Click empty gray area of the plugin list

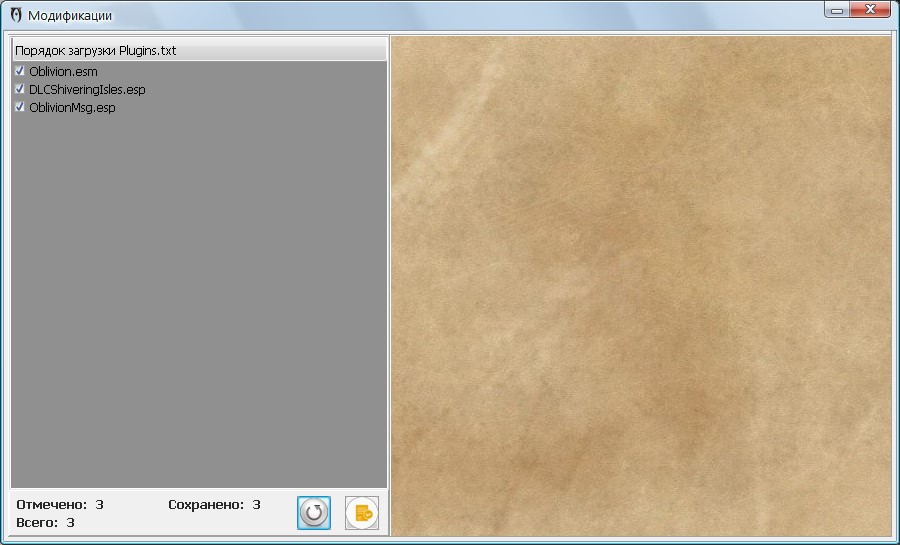(200, 300)
